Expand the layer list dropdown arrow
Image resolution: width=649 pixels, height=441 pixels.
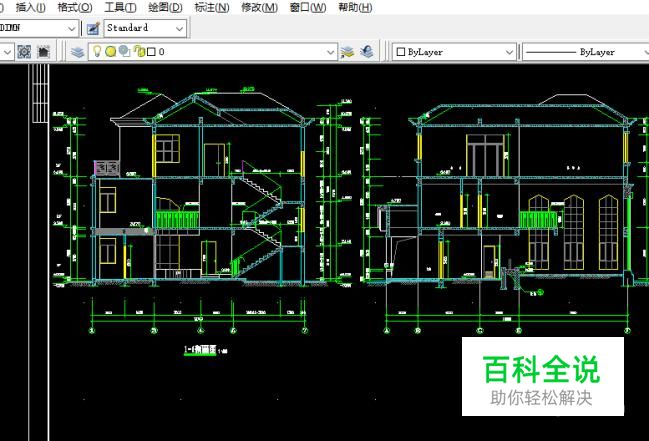(330, 52)
